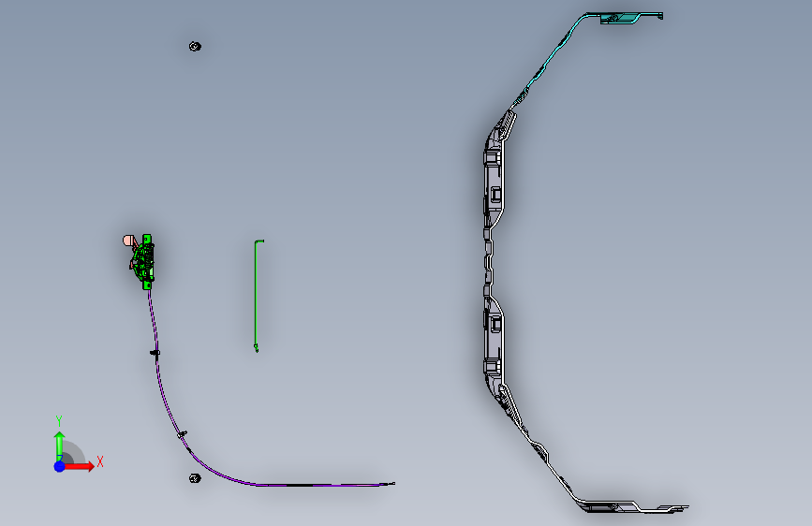Select the green latch mechanism assembly
The height and width of the screenshot is (526, 812).
point(144,261)
